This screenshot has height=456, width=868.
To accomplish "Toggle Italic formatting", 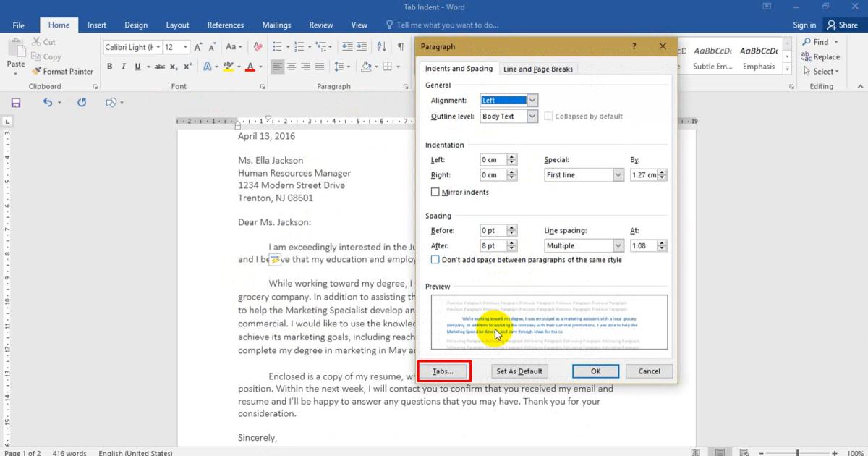I will tap(124, 67).
